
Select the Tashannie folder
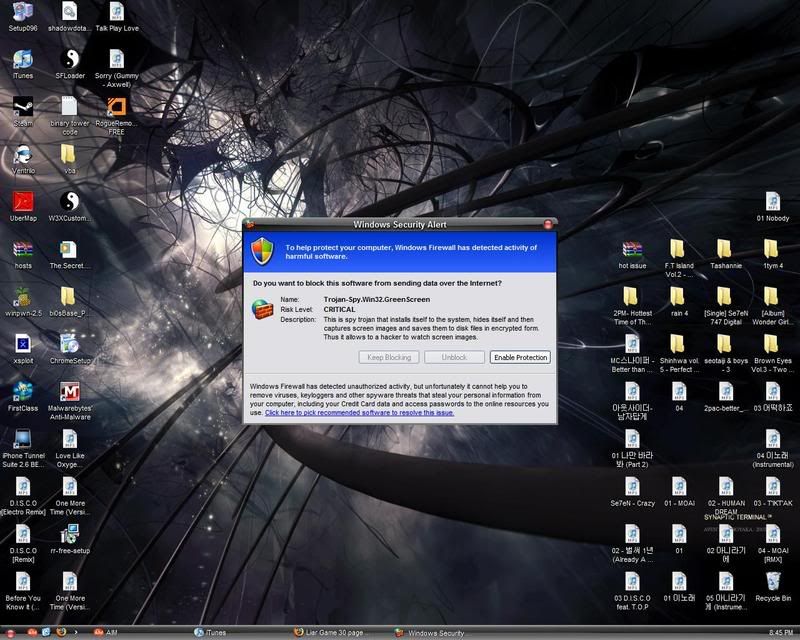pyautogui.click(x=726, y=250)
